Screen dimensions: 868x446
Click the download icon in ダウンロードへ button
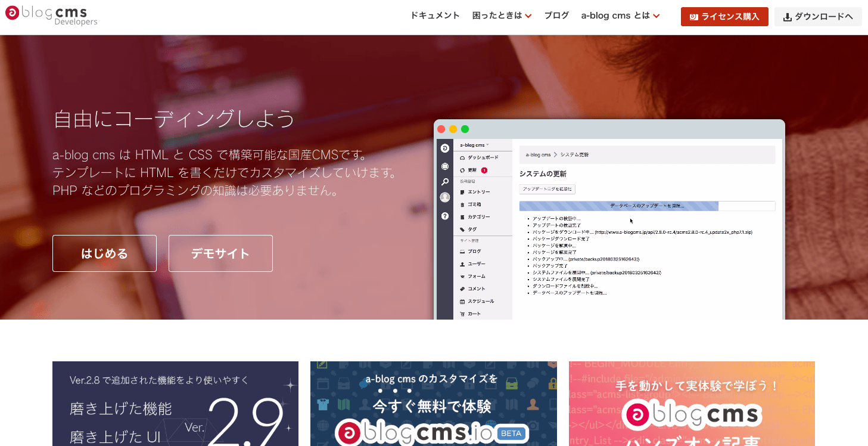click(787, 17)
